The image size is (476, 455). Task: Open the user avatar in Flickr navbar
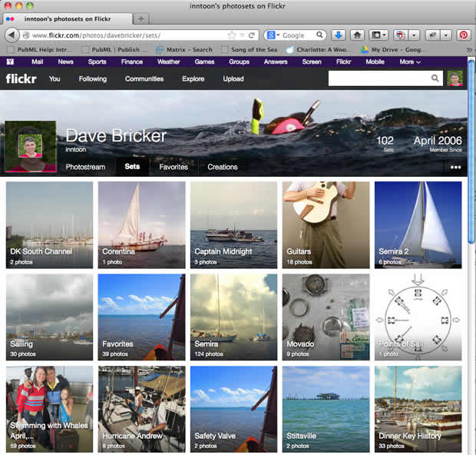(455, 78)
